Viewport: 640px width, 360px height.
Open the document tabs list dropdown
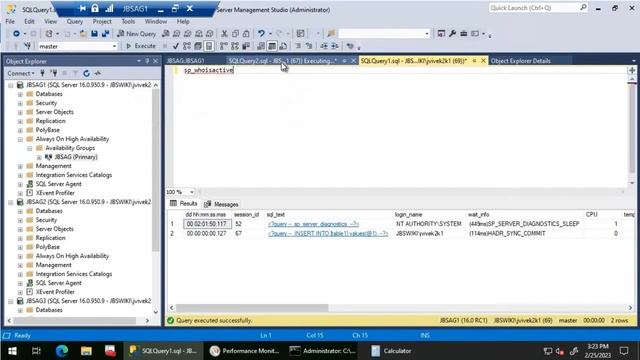point(633,61)
